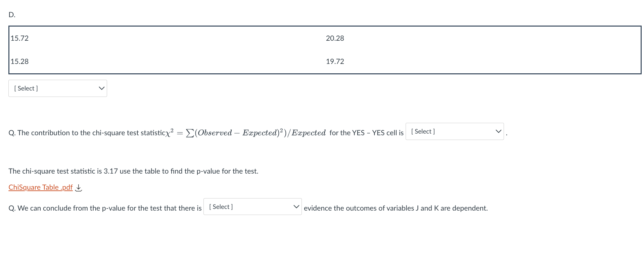Click the chevron on the first Select box
Viewport: 644px width, 255px height.
tap(101, 88)
